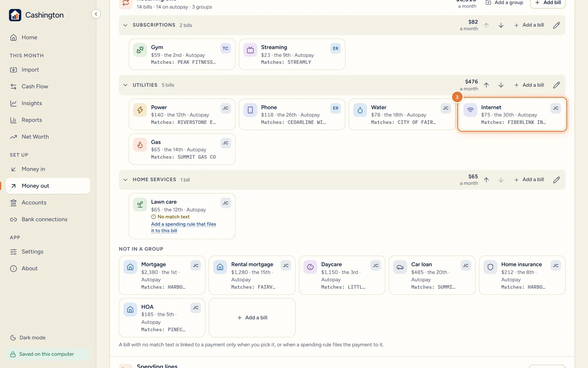Open the Home page
This screenshot has width=588, height=368.
tap(48, 38)
